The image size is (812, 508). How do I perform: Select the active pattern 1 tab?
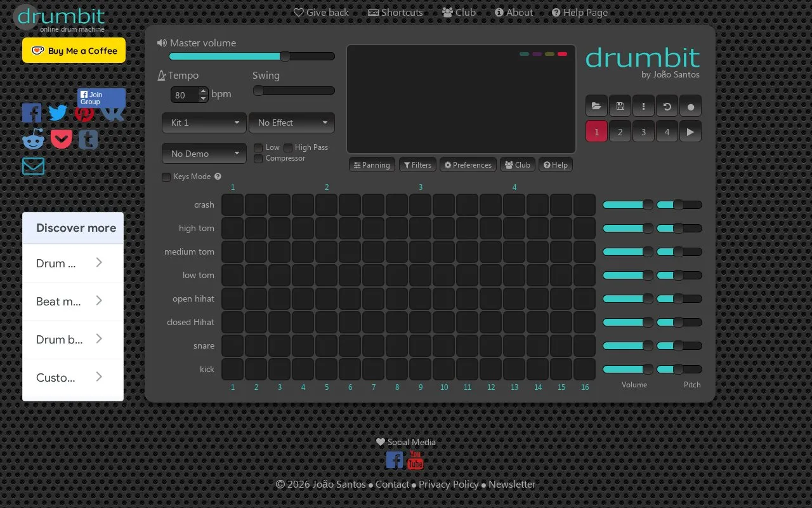coord(596,131)
